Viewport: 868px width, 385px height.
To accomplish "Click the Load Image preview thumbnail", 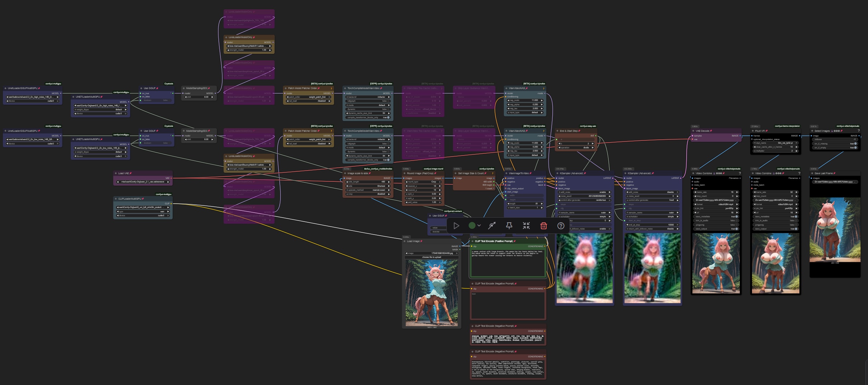I will pyautogui.click(x=431, y=293).
